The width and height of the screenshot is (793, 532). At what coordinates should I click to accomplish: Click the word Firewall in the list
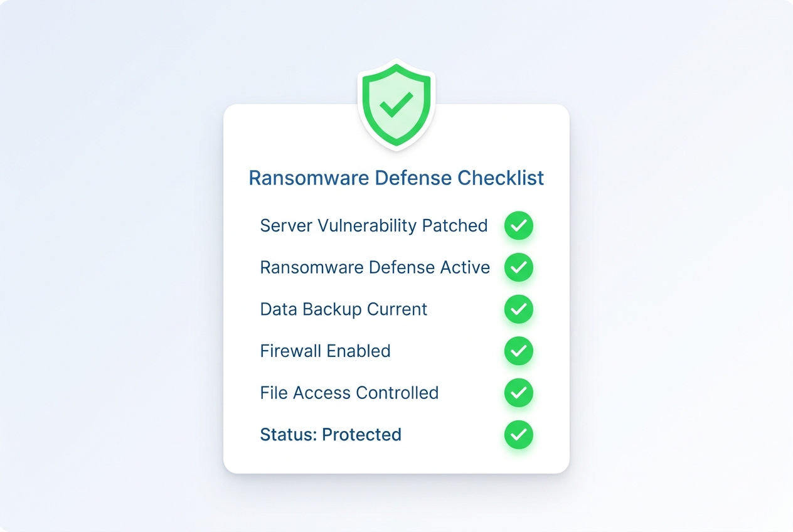290,351
